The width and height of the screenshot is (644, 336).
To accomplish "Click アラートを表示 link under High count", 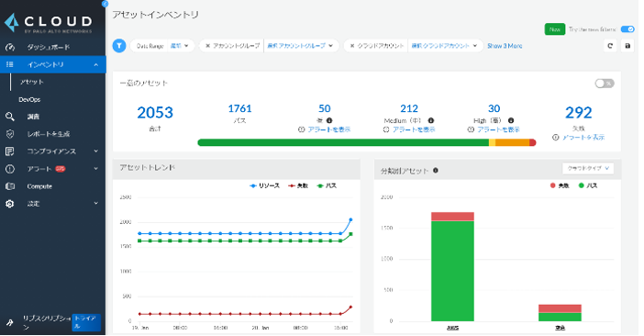I will point(498,129).
